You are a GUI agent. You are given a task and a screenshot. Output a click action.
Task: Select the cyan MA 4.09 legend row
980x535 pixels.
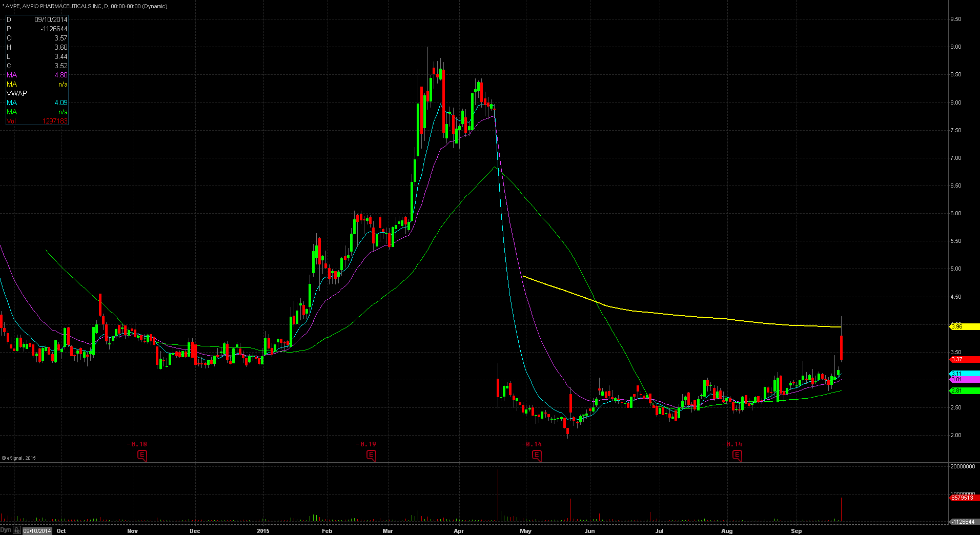pyautogui.click(x=36, y=102)
